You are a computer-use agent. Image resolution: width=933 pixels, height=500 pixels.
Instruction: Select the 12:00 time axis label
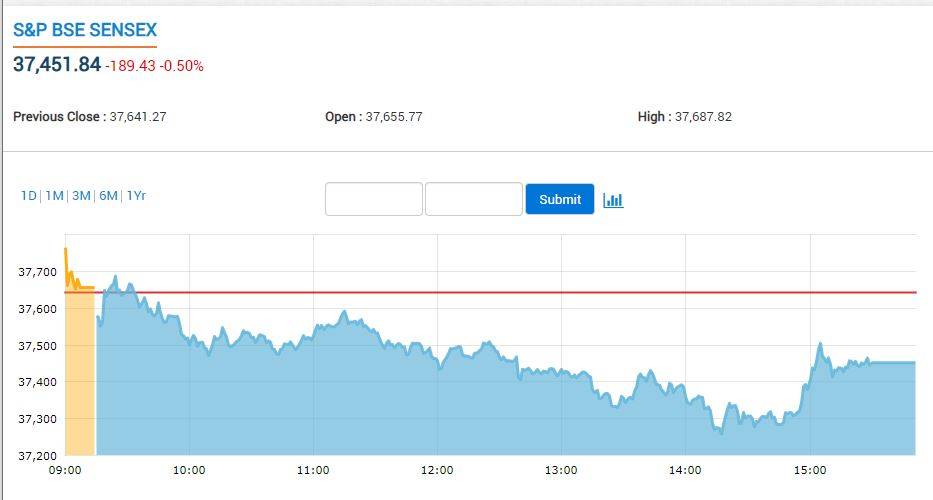(x=437, y=470)
